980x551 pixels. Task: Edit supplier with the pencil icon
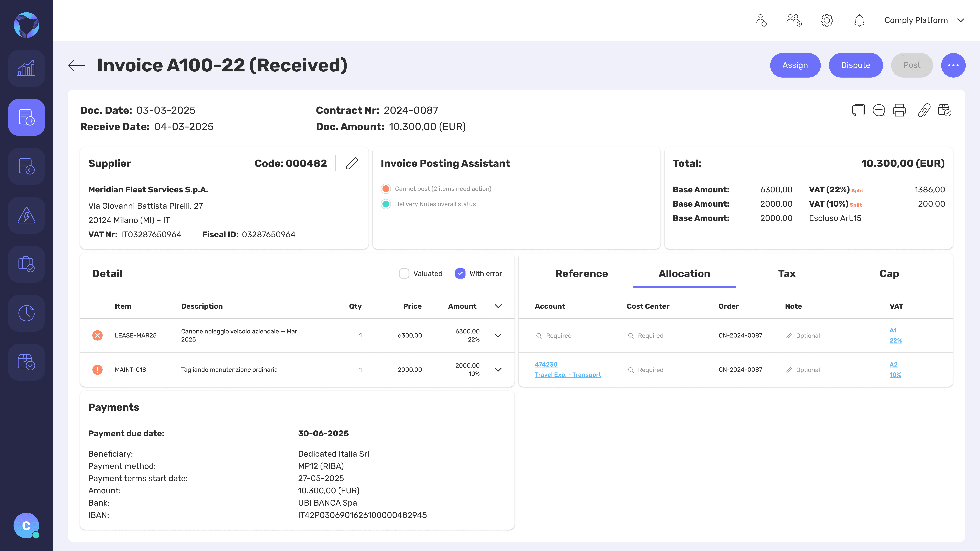352,163
